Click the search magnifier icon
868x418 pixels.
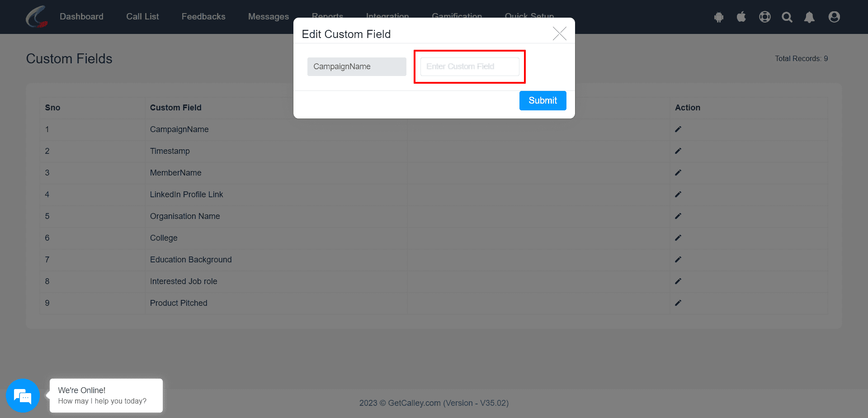787,17
